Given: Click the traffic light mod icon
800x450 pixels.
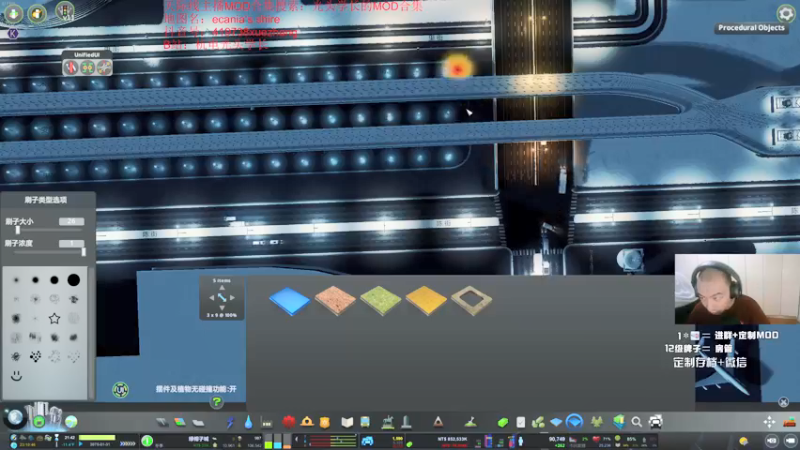Looking at the screenshot, I should [x=65, y=11].
